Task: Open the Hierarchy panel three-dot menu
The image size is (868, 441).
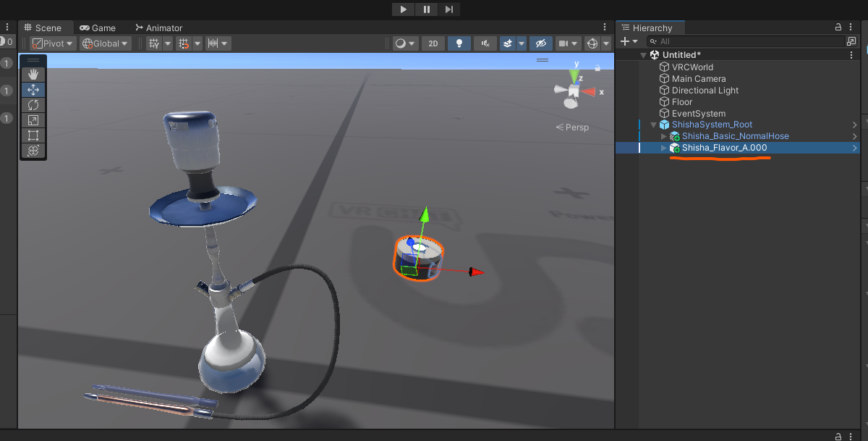Action: (851, 28)
